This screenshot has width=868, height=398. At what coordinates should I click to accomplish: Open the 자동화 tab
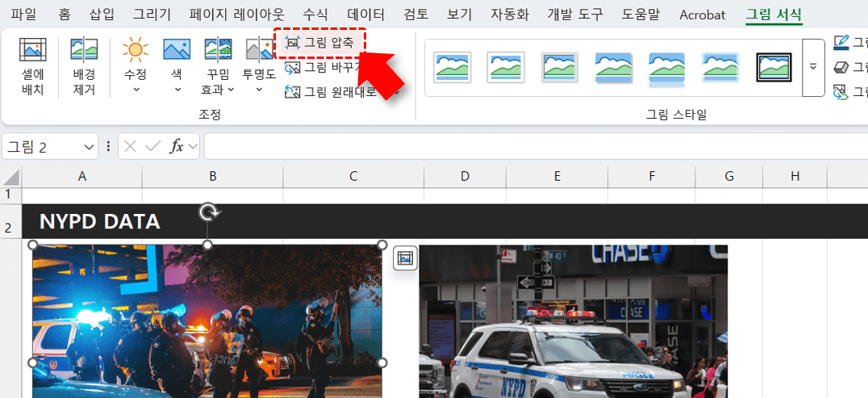pos(510,14)
